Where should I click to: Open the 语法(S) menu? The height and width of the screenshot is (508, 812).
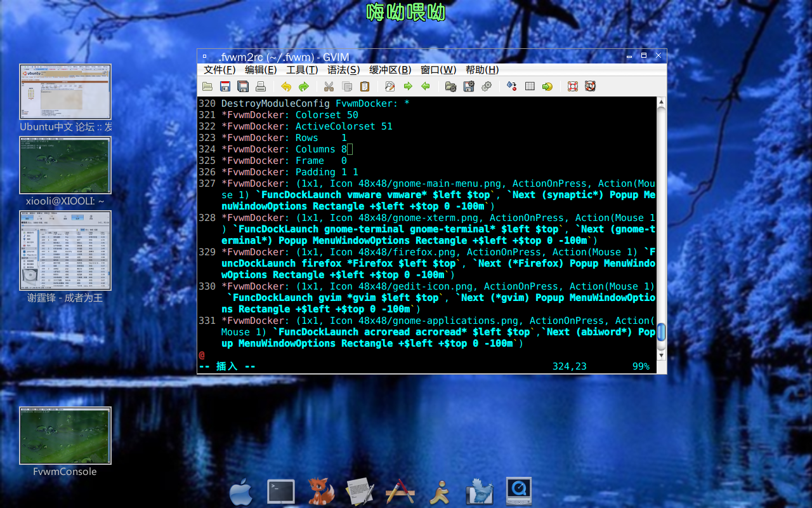pos(343,70)
